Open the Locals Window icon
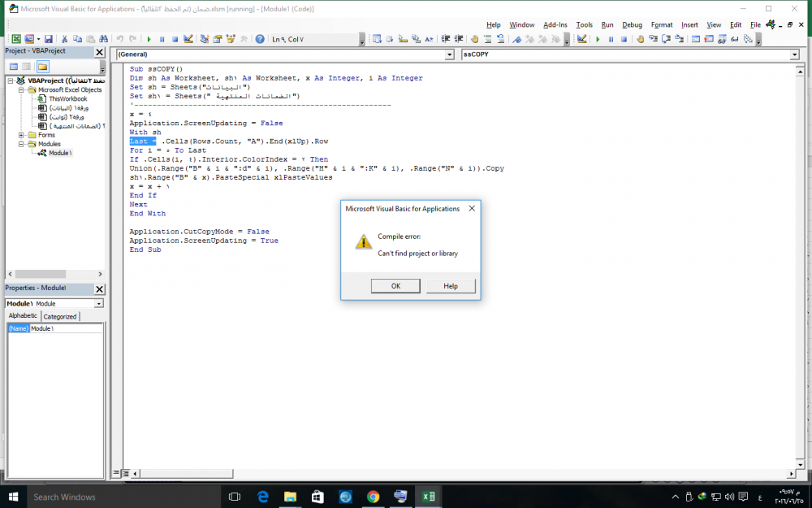 (696, 39)
